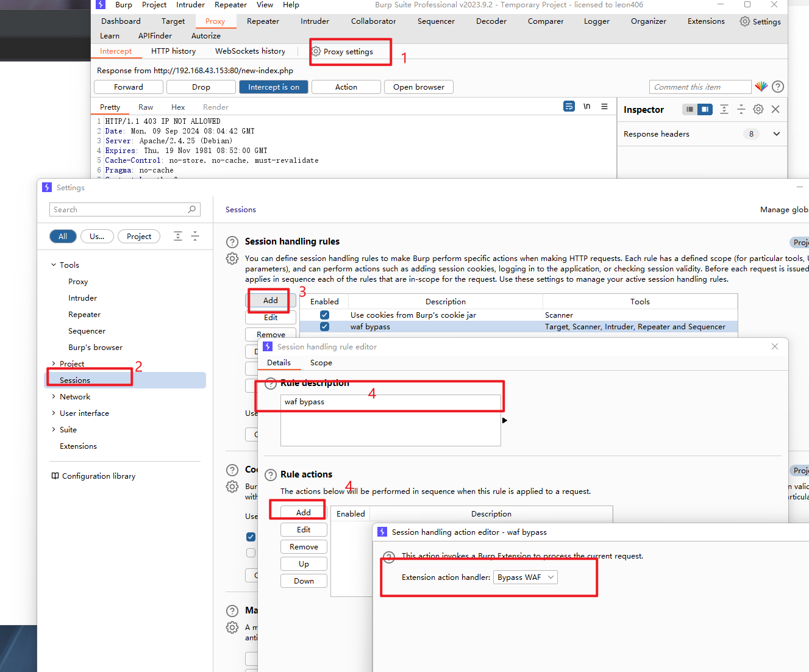
Task: Click the Drop button
Action: (x=201, y=87)
